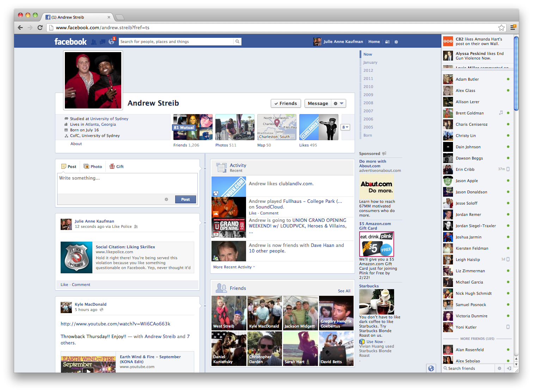Click Julie Anne Kaufman profile picture in header
The image size is (533, 392).
(x=317, y=42)
